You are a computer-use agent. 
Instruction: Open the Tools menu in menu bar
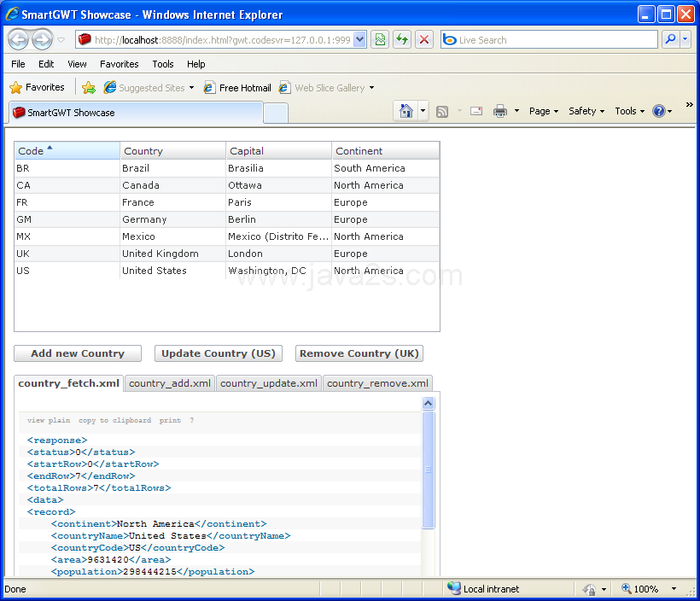[162, 64]
